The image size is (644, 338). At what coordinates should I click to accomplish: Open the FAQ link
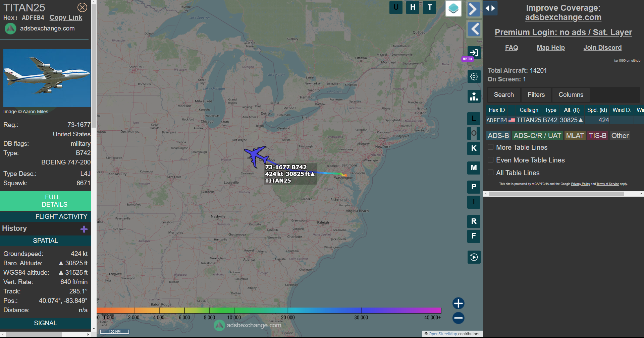512,48
